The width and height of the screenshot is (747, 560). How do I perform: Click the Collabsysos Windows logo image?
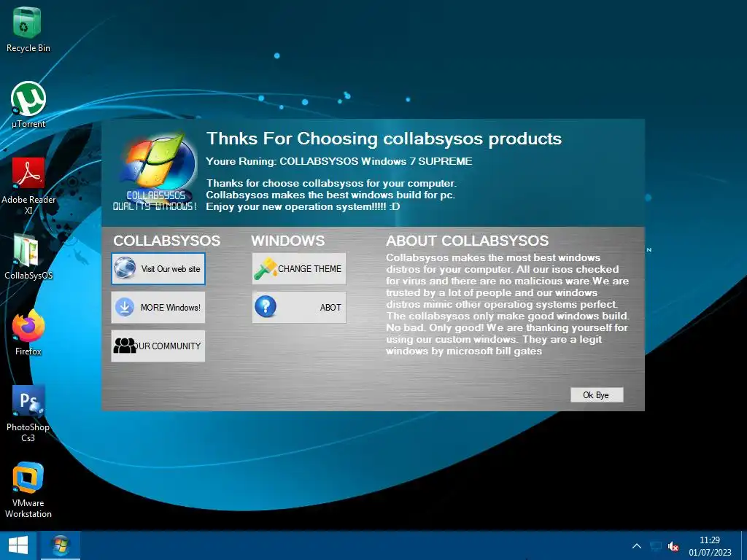coord(156,171)
